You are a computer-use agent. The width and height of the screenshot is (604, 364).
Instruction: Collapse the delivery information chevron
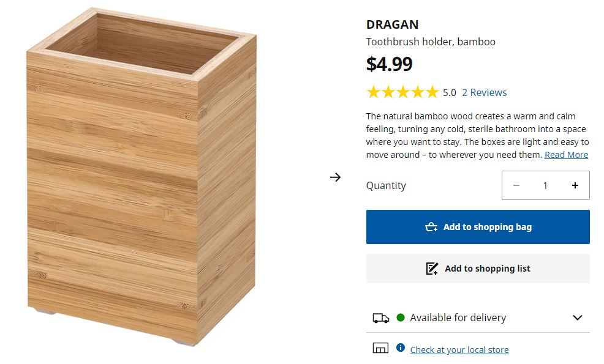[x=576, y=318]
